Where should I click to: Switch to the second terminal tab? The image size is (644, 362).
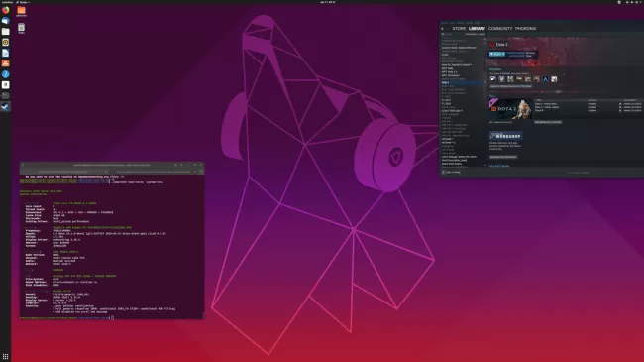point(155,172)
